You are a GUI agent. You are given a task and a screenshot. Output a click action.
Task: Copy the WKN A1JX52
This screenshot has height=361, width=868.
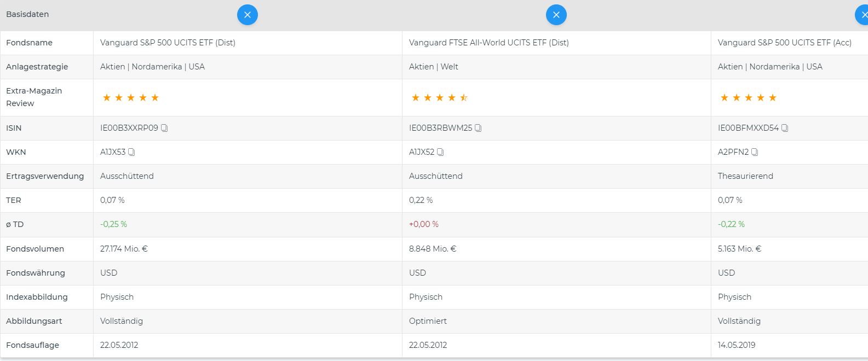tap(440, 152)
